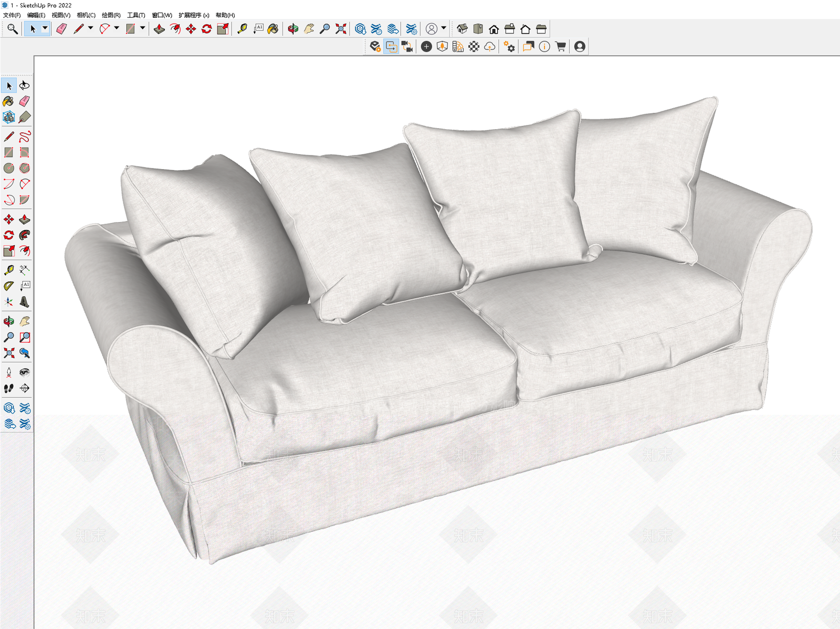Click the dark plus circle icon
The height and width of the screenshot is (629, 840).
(x=426, y=47)
